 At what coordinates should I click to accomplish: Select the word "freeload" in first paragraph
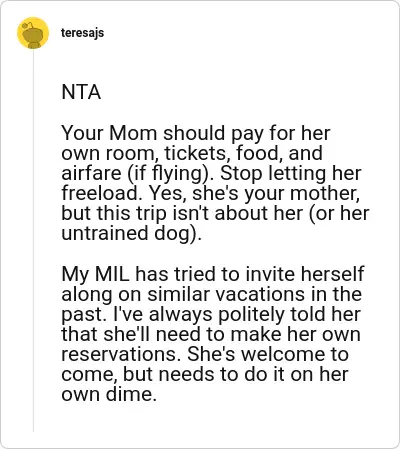click(x=99, y=193)
